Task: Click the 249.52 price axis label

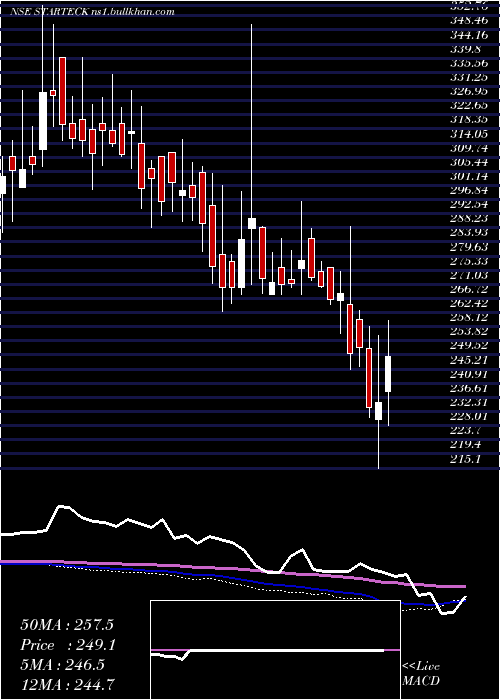Action: [468, 347]
